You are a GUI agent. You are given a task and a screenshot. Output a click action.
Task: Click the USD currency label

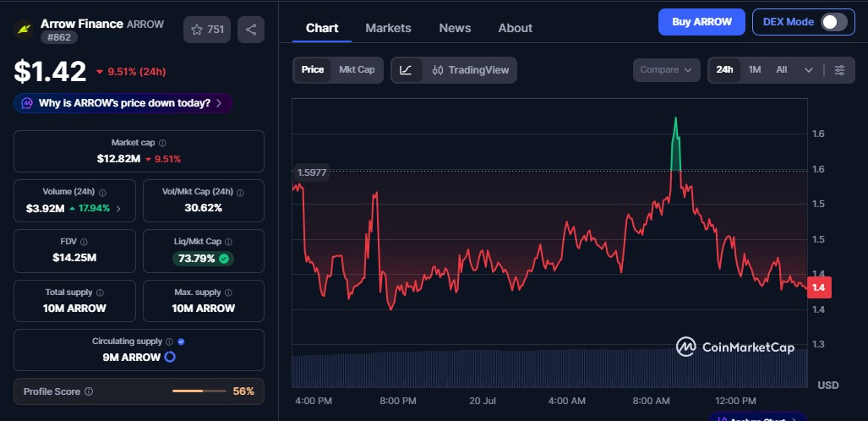coord(828,385)
